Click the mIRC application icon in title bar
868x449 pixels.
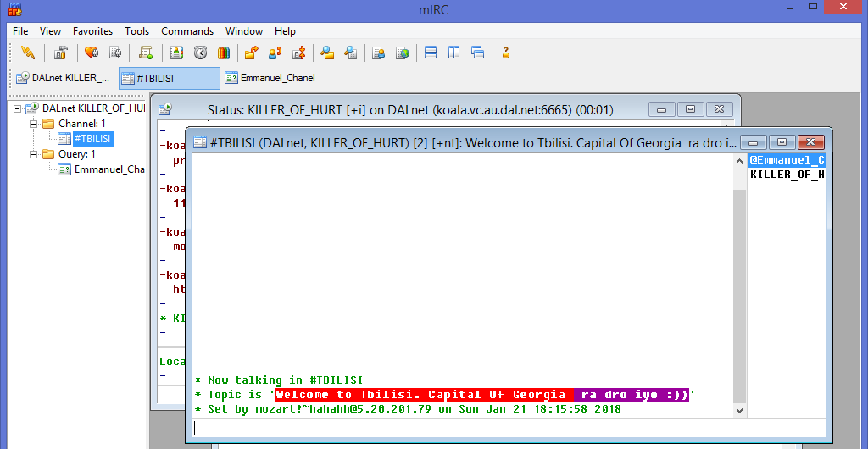click(x=15, y=8)
